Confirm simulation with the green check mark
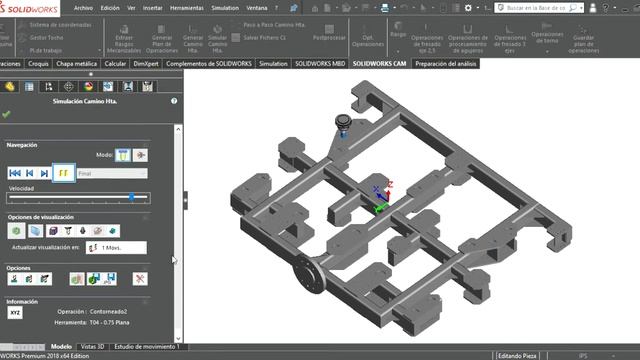 tap(6, 114)
